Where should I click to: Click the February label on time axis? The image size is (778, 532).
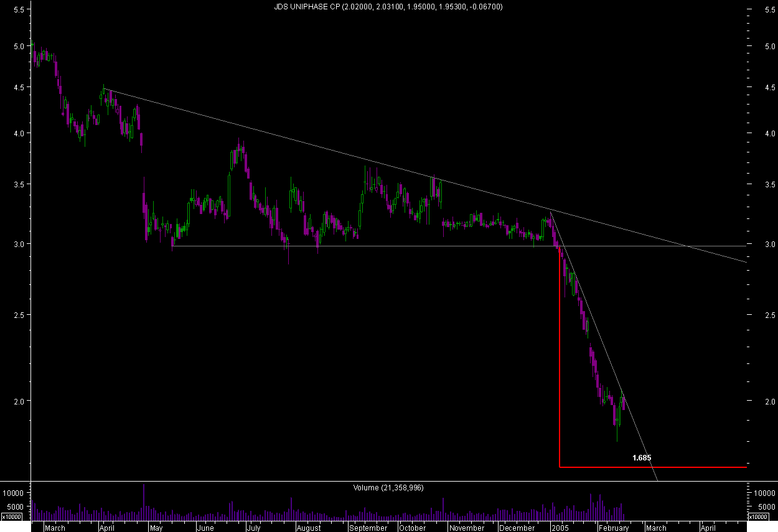tap(613, 528)
